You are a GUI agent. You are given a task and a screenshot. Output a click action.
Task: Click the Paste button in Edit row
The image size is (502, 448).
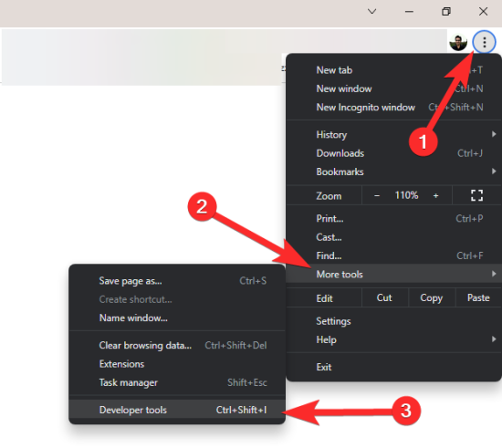[x=478, y=297]
